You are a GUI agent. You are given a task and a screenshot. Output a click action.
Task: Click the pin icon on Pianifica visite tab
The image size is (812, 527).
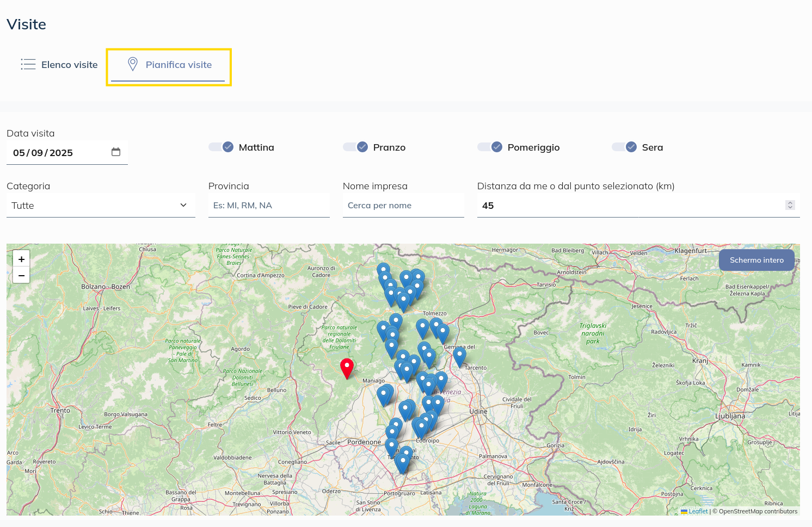pyautogui.click(x=132, y=64)
